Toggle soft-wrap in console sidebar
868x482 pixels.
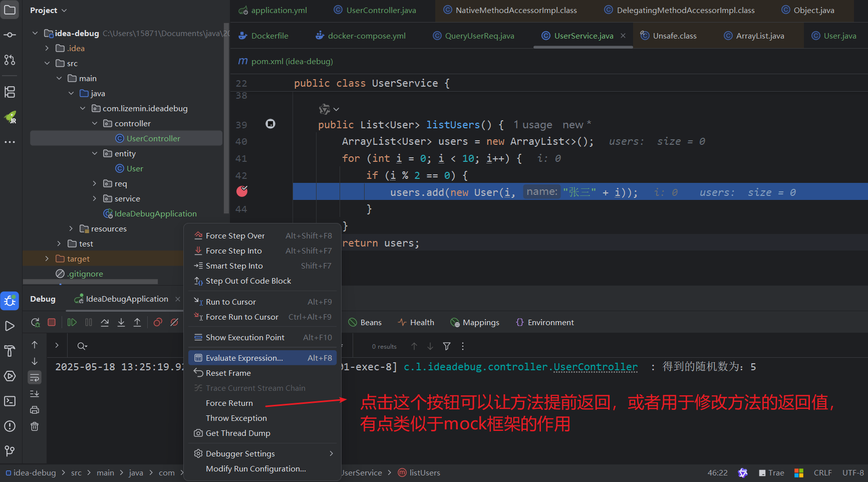35,377
